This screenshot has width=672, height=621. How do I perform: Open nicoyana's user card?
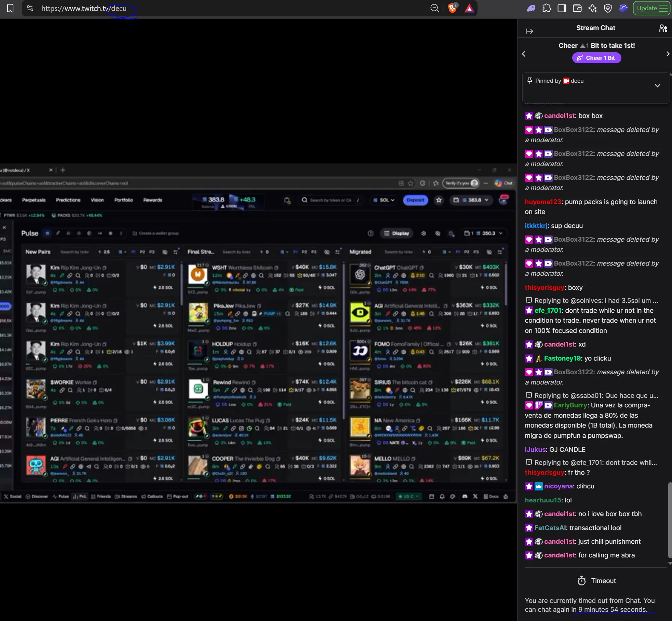pos(559,486)
